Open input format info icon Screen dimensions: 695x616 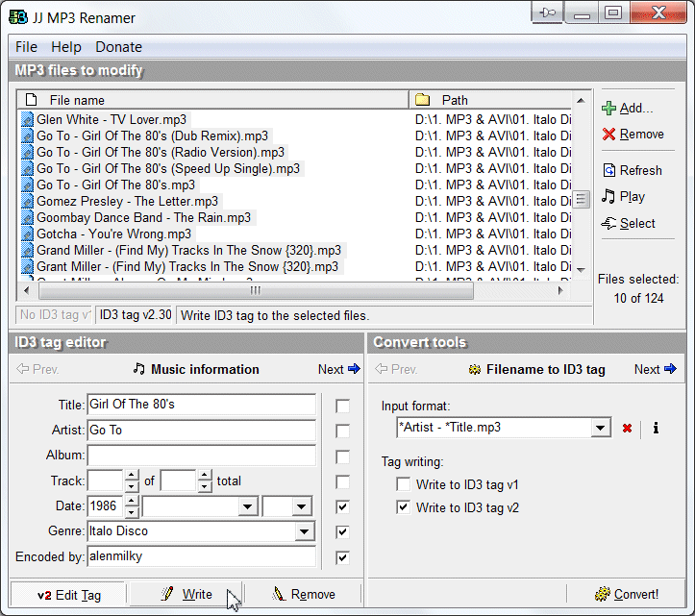click(656, 428)
